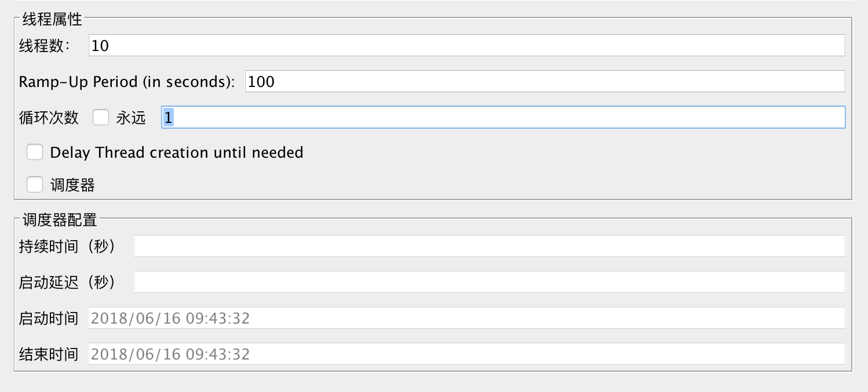Click the 调度器 checkbox label text
This screenshot has height=392, width=868.
[72, 186]
